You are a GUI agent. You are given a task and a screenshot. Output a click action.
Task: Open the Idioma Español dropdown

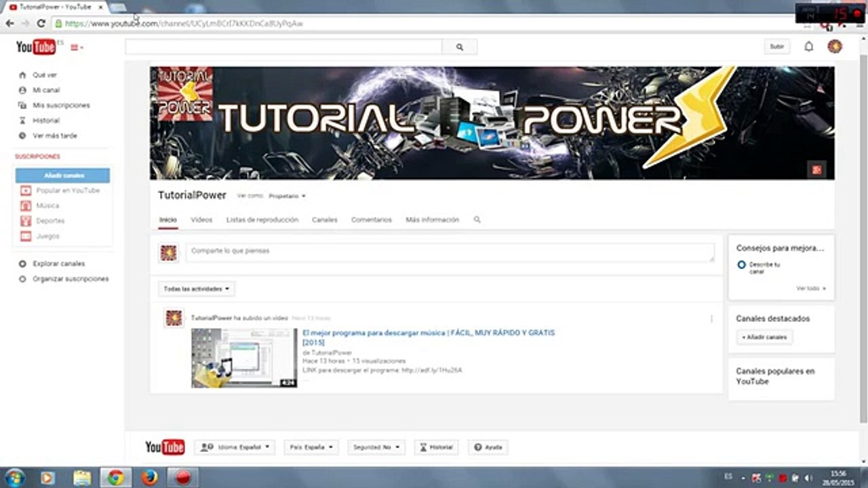235,447
